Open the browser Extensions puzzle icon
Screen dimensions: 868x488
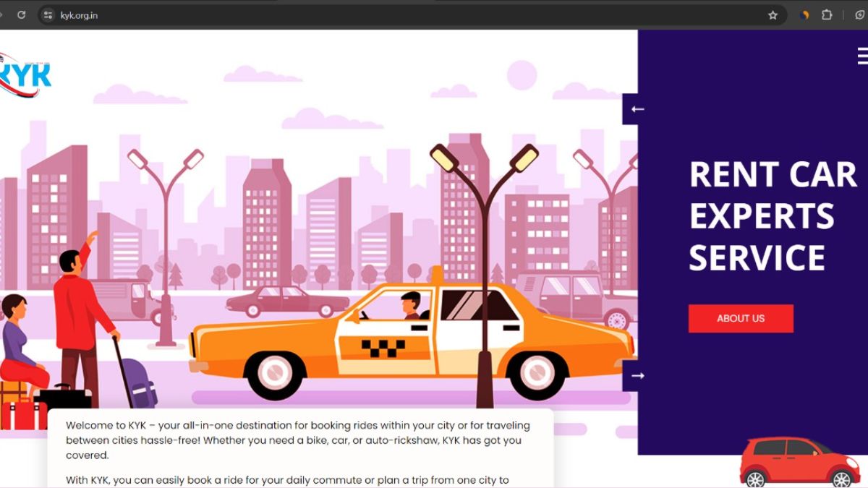coord(826,14)
